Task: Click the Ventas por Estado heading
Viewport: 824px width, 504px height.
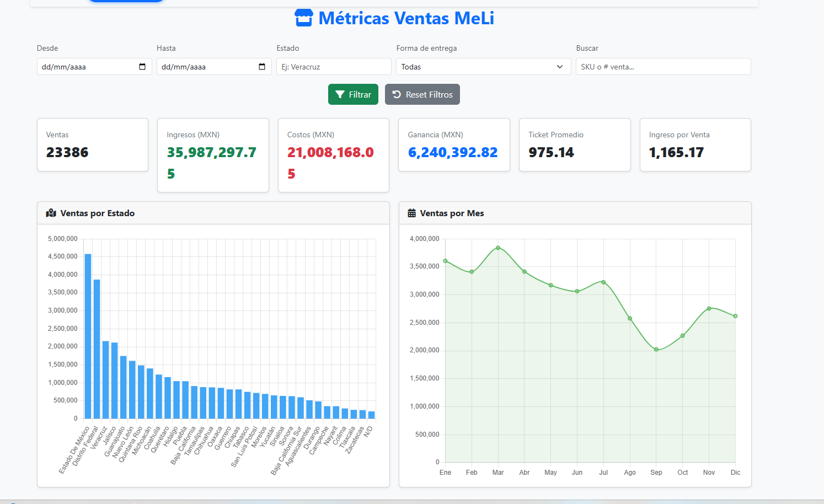Action: click(97, 213)
